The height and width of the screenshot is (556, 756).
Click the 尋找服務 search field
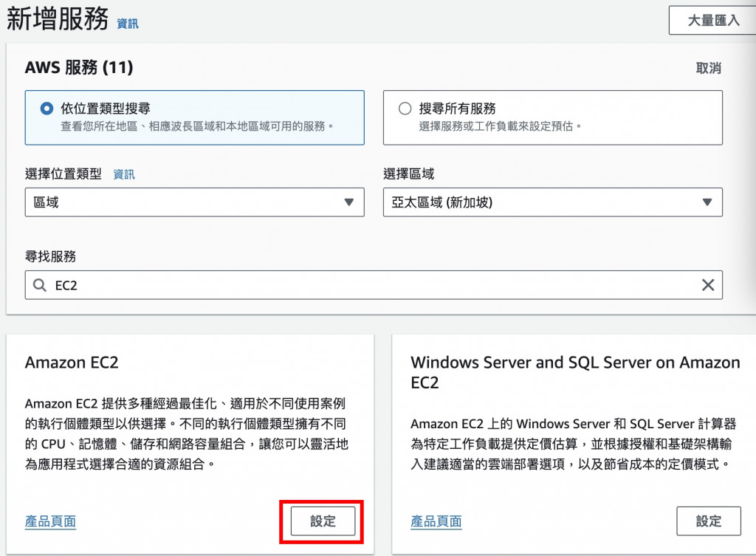(374, 285)
